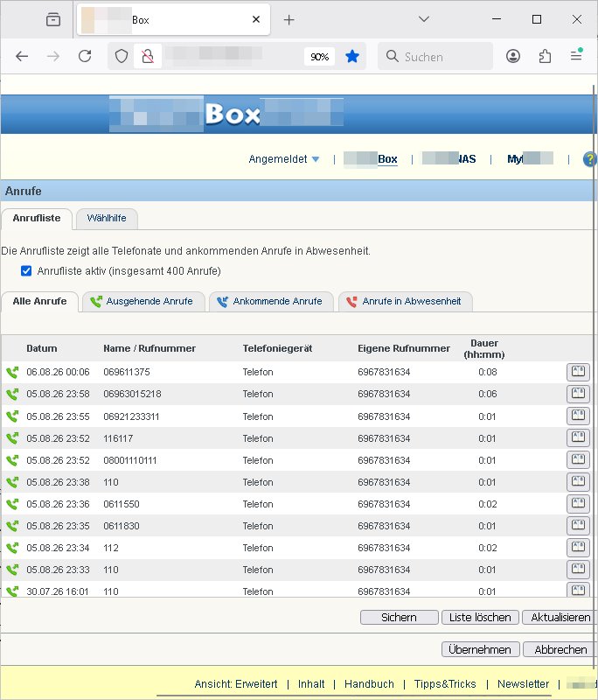Click the blue bookmark star icon
This screenshot has width=598, height=700.
click(x=351, y=56)
